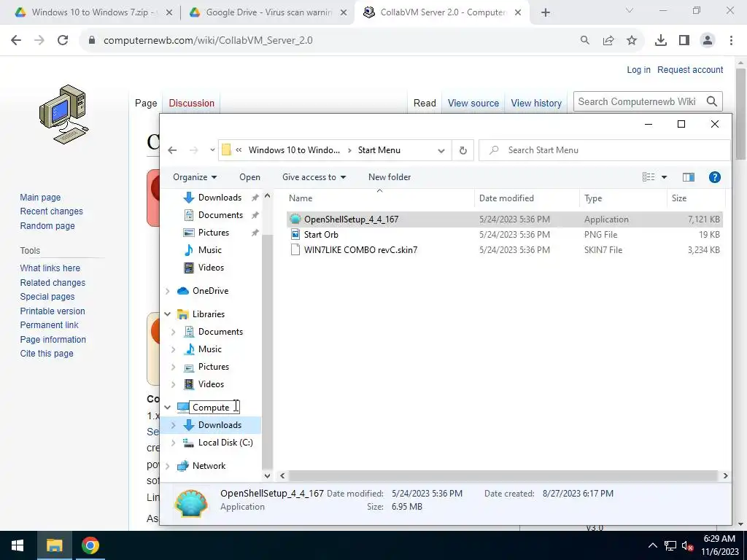
Task: Expand Local Disk (C:) node
Action: pyautogui.click(x=174, y=443)
